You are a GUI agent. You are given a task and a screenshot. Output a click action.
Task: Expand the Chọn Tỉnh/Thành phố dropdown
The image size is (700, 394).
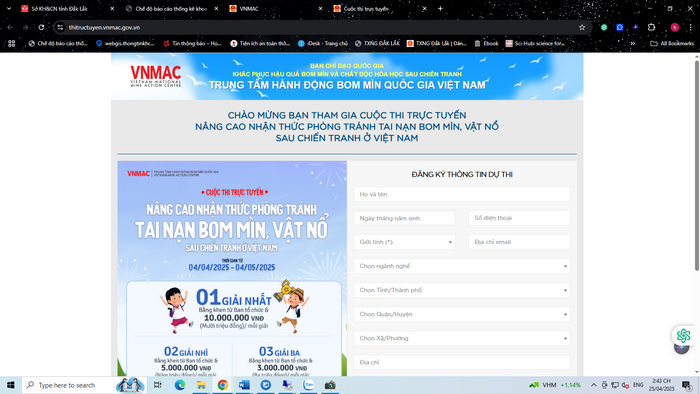click(x=462, y=290)
